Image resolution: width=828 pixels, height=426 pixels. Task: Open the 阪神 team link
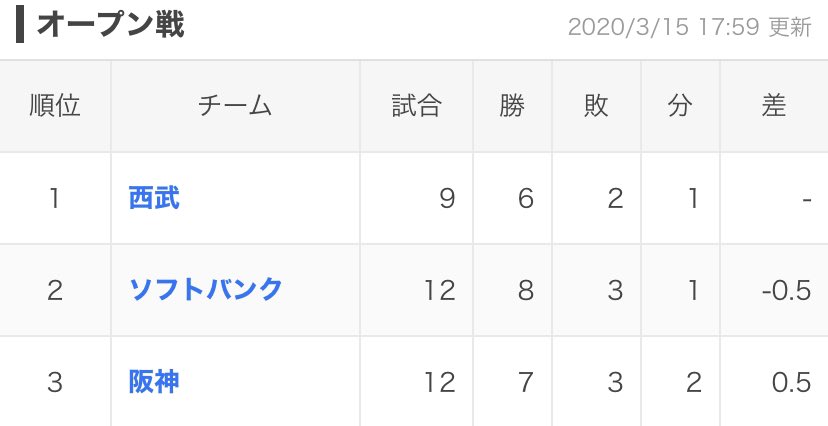click(154, 382)
